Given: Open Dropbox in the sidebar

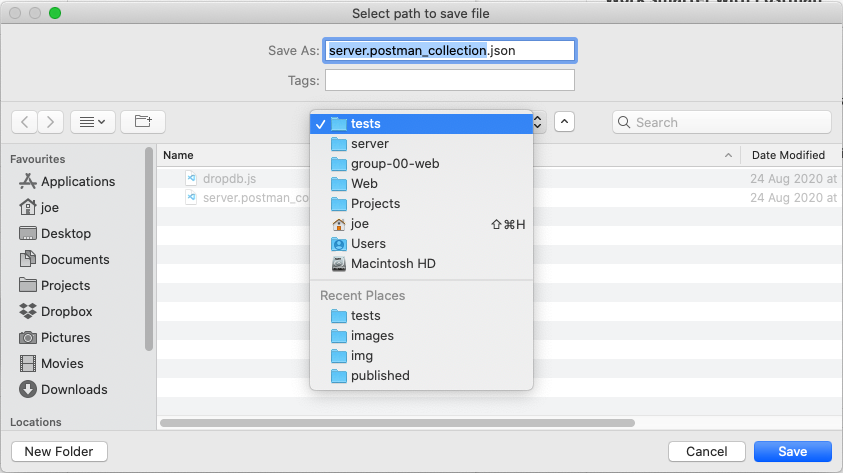Looking at the screenshot, I should (x=55, y=311).
